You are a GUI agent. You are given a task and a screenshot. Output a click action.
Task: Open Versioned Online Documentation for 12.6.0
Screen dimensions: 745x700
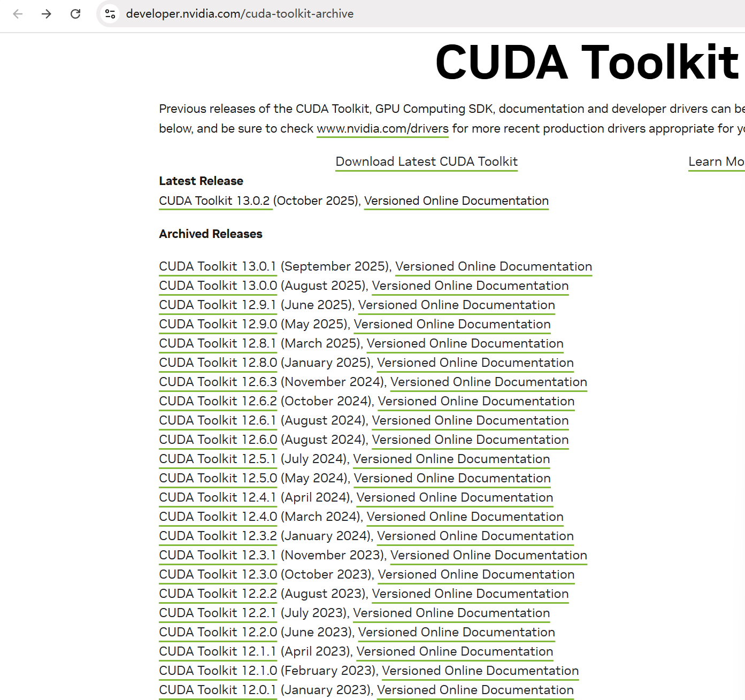(x=470, y=440)
